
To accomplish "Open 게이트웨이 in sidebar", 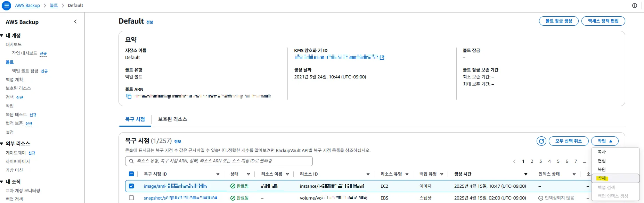I will point(16,153).
